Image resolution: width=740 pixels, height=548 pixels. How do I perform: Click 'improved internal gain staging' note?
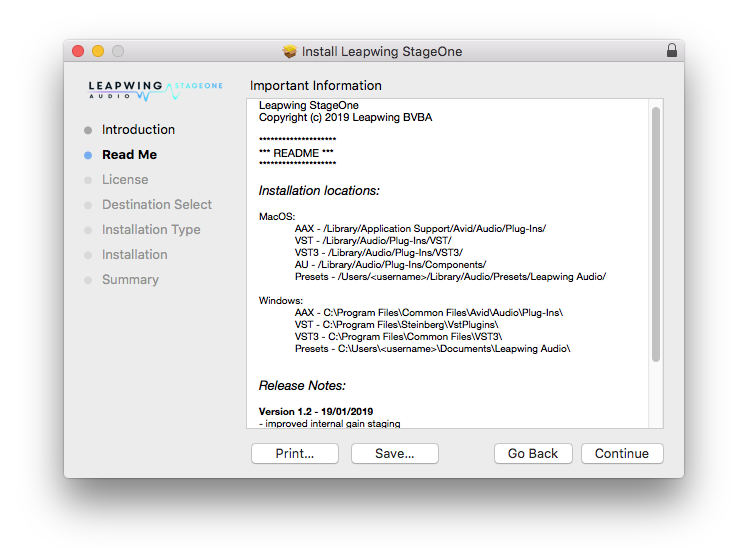(x=333, y=424)
